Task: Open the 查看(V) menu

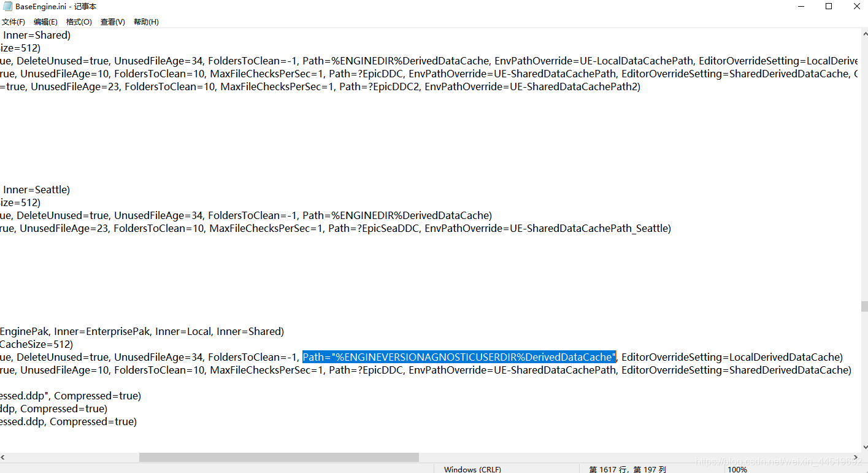Action: [x=113, y=21]
